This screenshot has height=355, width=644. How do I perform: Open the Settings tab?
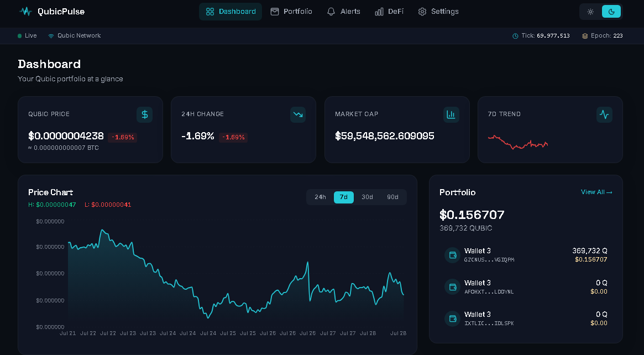click(x=438, y=12)
